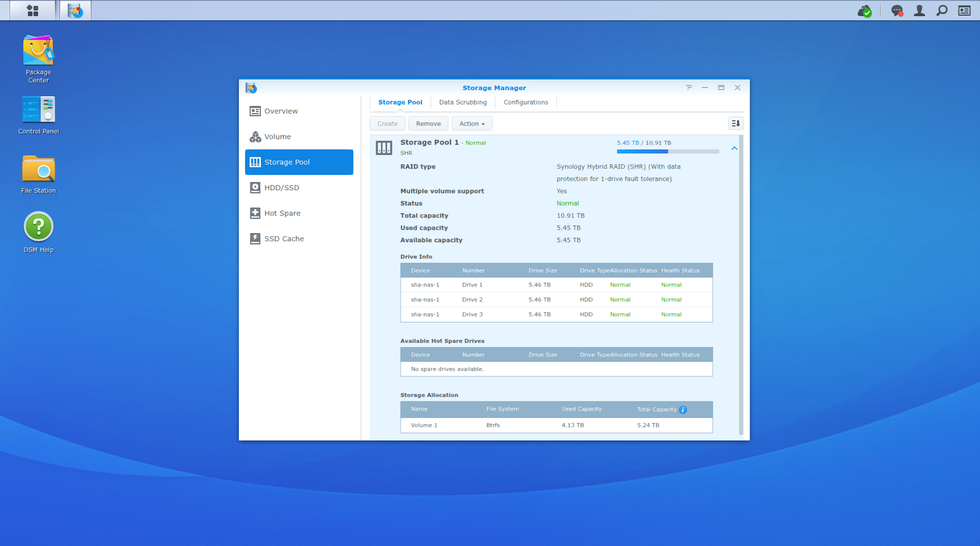Click Volume 1 in Storage Allocation
This screenshot has height=546, width=980.
click(x=424, y=425)
